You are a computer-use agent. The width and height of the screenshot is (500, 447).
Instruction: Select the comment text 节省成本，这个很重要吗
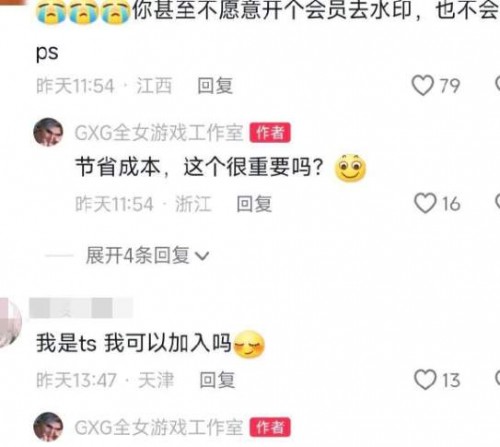tap(199, 167)
